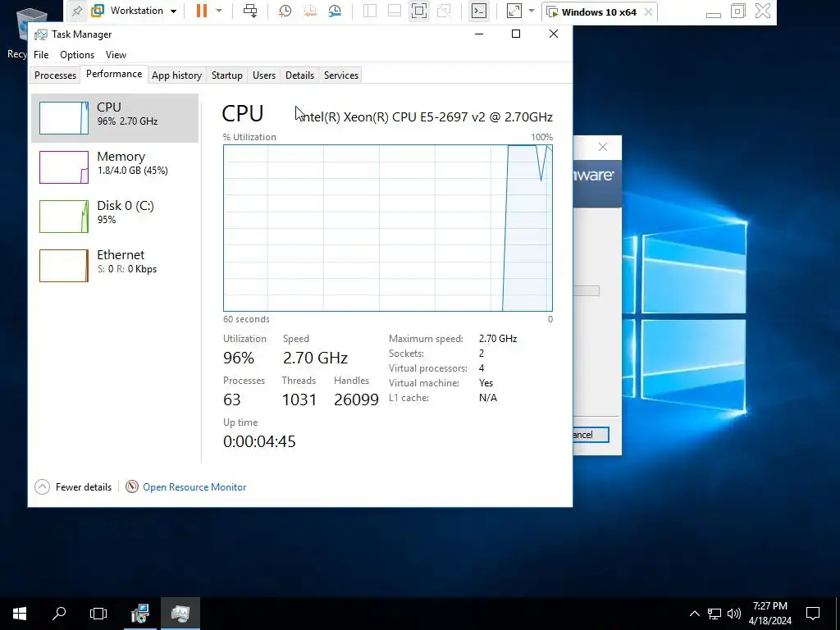Switch to the Services tab

click(x=341, y=75)
